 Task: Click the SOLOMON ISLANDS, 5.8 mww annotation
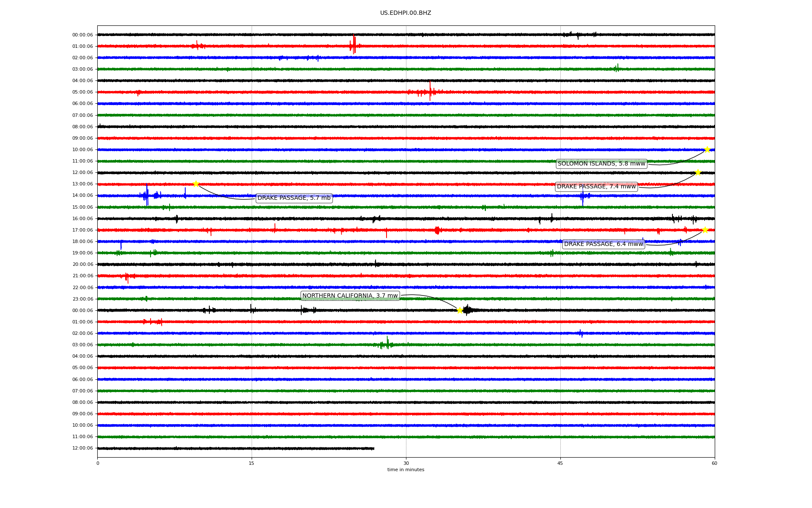pyautogui.click(x=601, y=164)
